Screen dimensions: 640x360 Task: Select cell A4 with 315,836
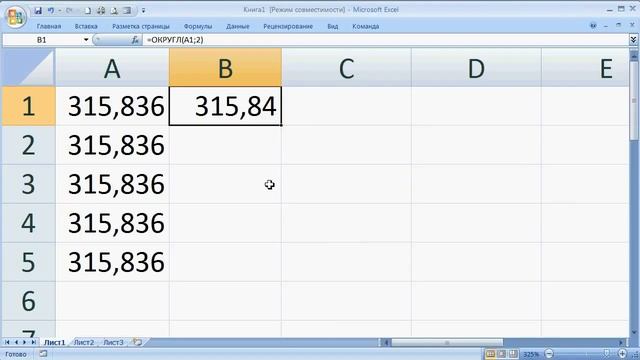pyautogui.click(x=112, y=223)
